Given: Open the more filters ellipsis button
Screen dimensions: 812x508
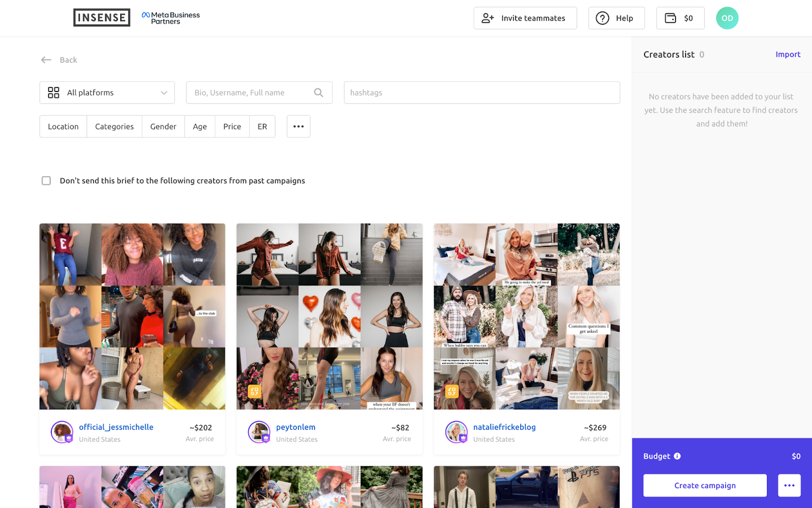Looking at the screenshot, I should (x=298, y=126).
